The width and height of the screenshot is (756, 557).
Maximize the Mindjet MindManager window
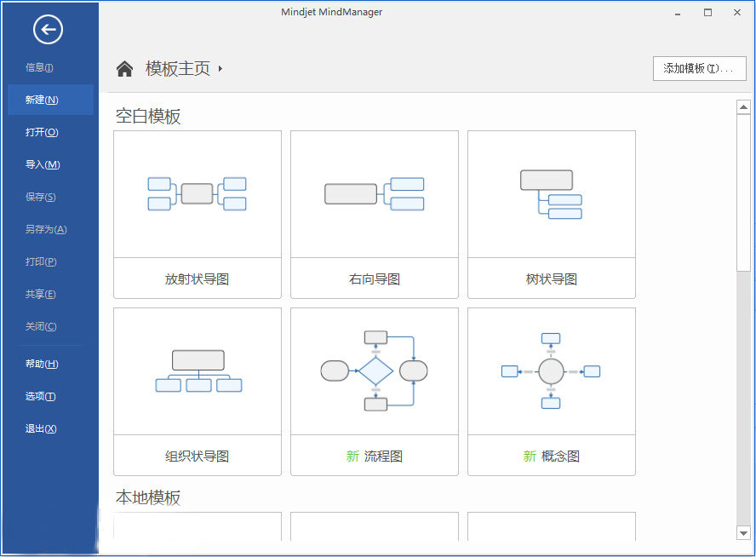(707, 13)
